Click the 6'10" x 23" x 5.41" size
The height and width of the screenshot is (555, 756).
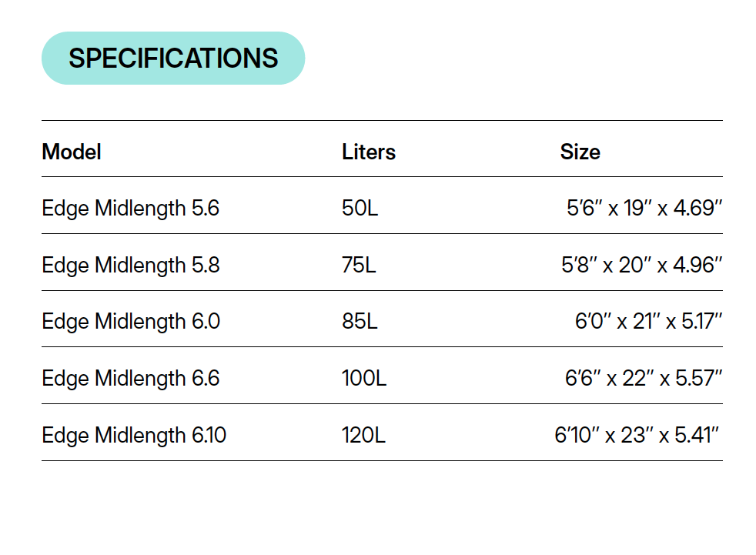[x=637, y=435]
